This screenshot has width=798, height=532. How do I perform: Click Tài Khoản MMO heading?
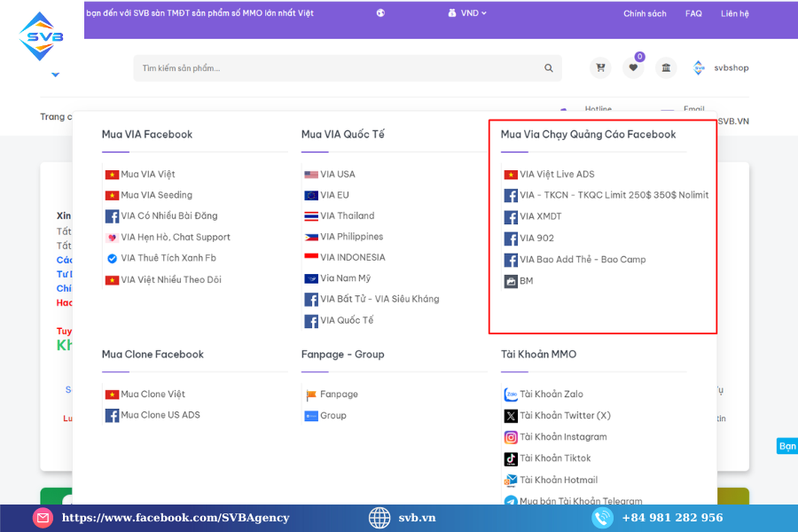coord(538,355)
